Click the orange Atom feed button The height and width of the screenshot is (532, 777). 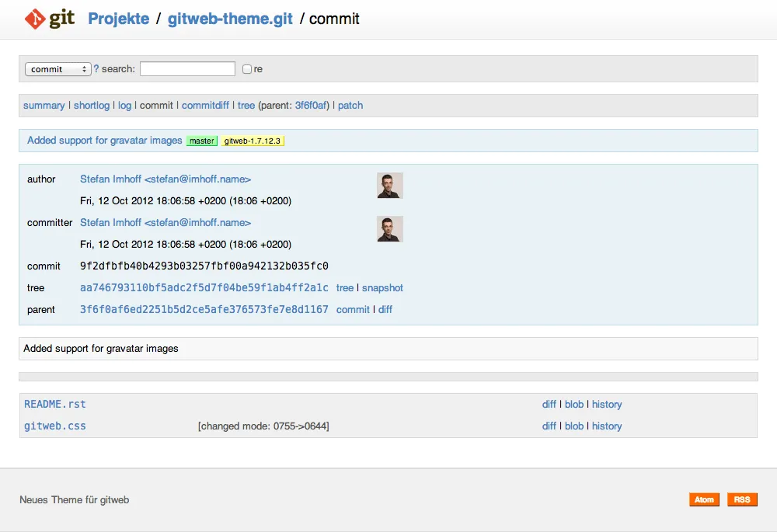704,499
